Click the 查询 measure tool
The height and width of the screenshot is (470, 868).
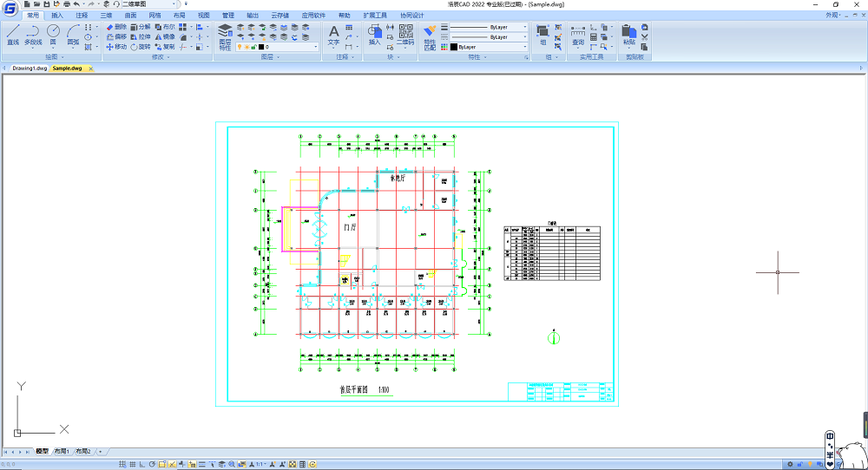[x=578, y=35]
